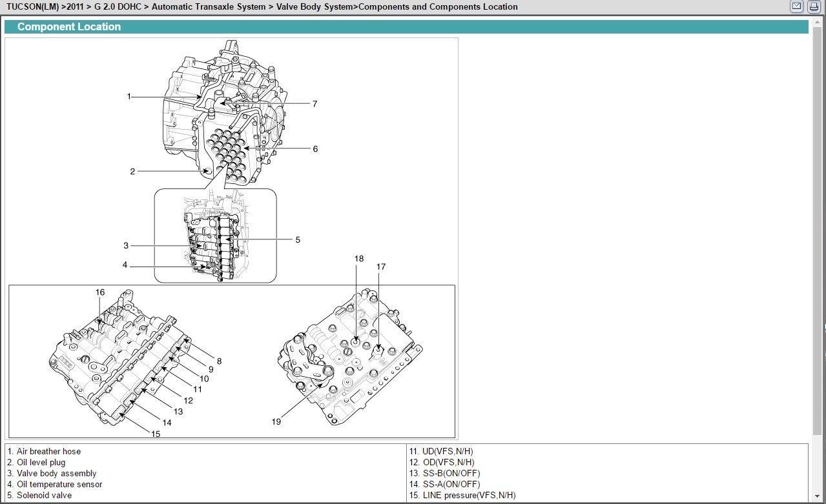Select '15. LINE pressure(VFS,N/H)' legend entry
This screenshot has height=504, width=826.
(462, 495)
